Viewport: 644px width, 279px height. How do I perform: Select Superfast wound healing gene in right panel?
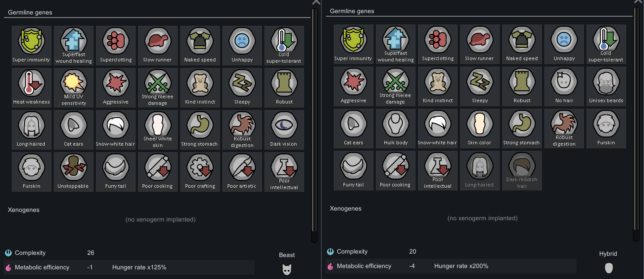click(396, 44)
